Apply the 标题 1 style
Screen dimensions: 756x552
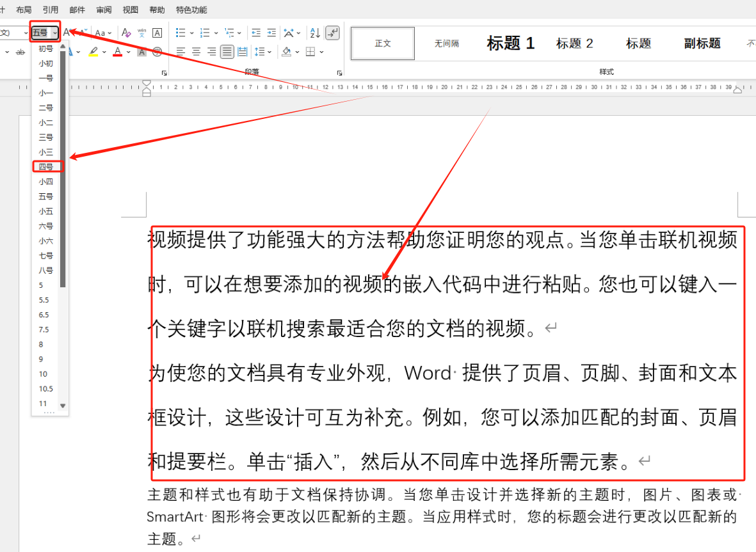(x=509, y=43)
